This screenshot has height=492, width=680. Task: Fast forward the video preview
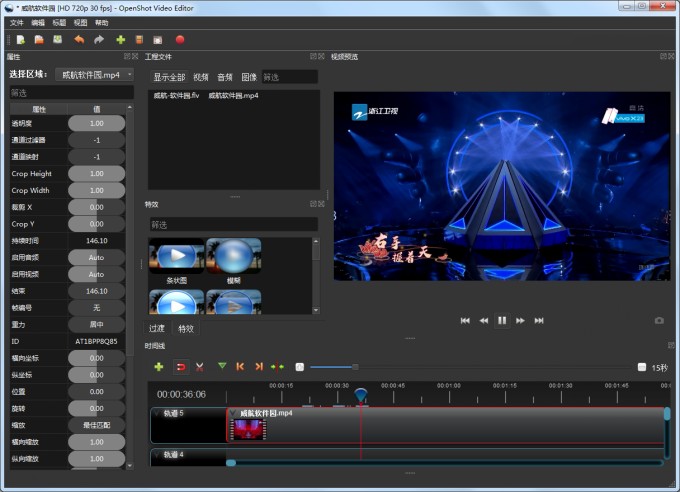pos(520,321)
